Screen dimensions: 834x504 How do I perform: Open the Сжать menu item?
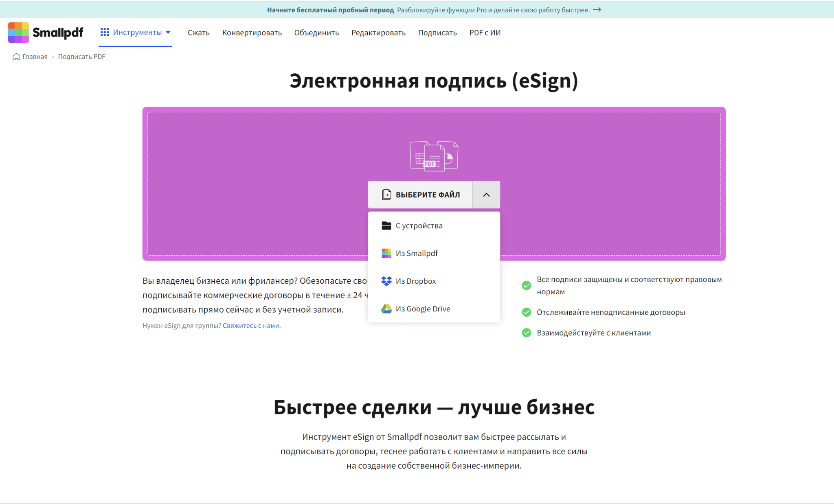point(198,33)
